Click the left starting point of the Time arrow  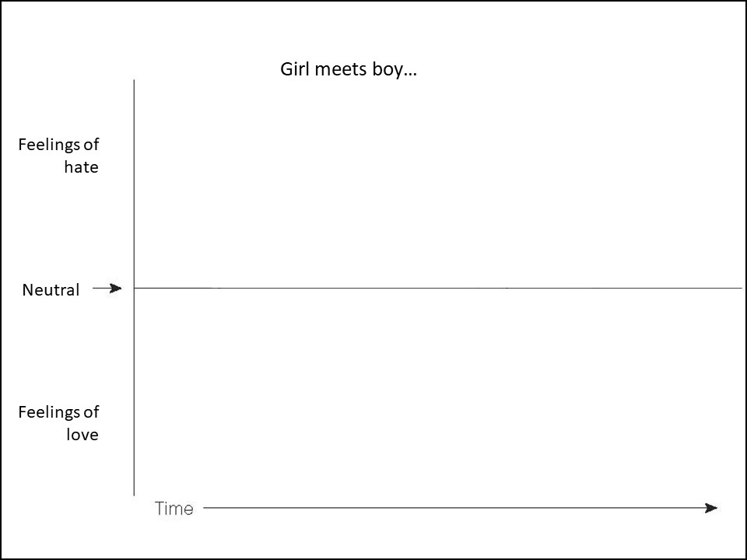(205, 508)
